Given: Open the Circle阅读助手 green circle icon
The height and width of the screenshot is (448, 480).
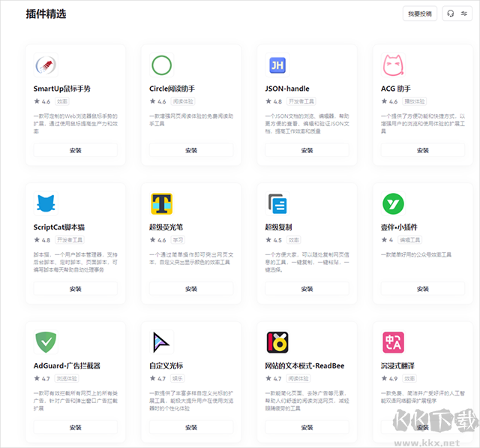Looking at the screenshot, I should (161, 65).
